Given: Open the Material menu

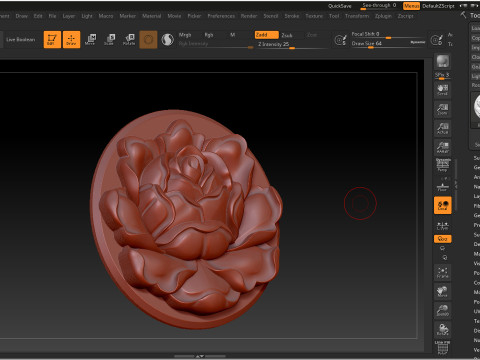Looking at the screenshot, I should (152, 16).
